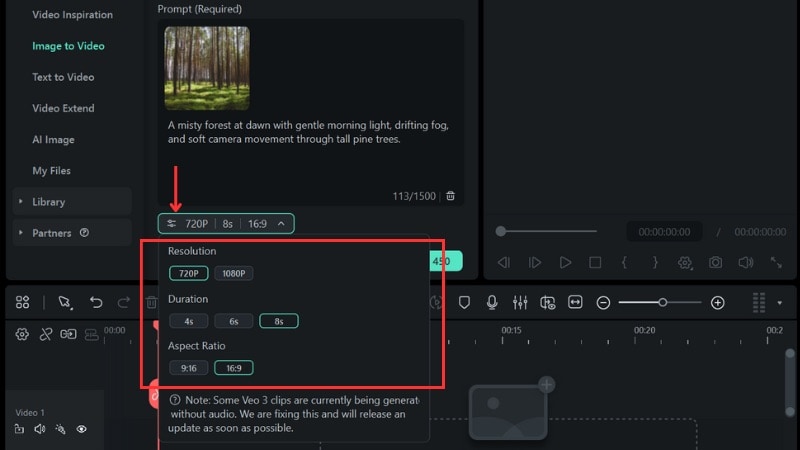
Task: Click the timeline vertical scrollbar
Action: pyautogui.click(x=790, y=383)
